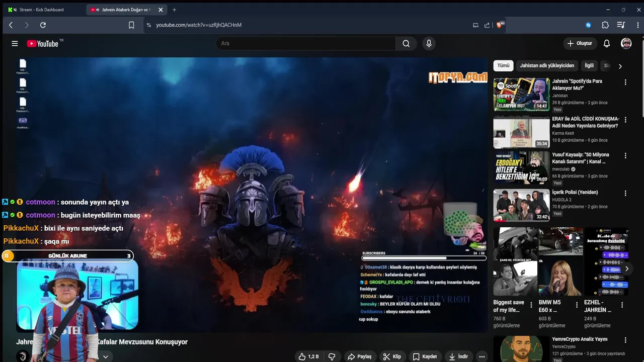Image resolution: width=644 pixels, height=362 pixels.
Task: Open options menu for Spotify'da Para video
Action: (x=625, y=82)
